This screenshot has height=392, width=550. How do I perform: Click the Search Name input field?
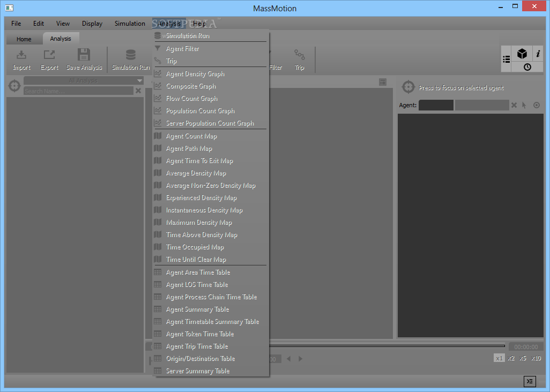(79, 91)
